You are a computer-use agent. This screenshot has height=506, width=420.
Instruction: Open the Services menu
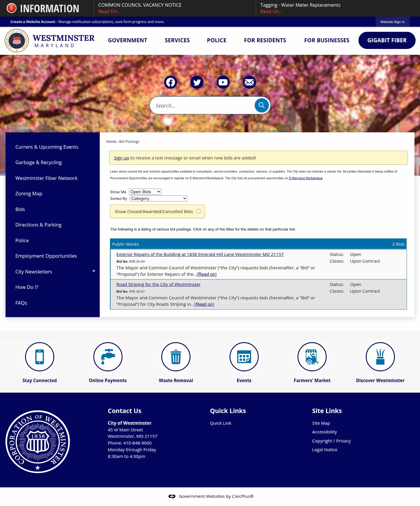pyautogui.click(x=177, y=40)
